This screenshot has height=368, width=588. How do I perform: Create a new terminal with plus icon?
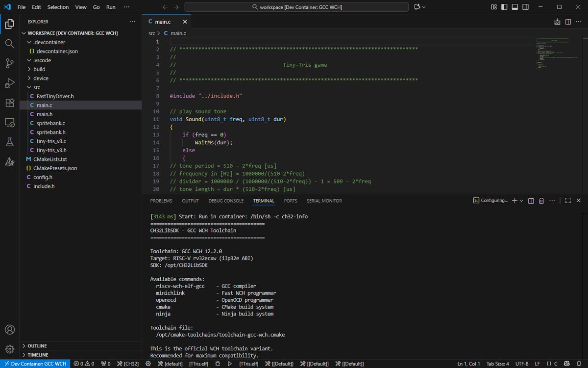coord(514,201)
